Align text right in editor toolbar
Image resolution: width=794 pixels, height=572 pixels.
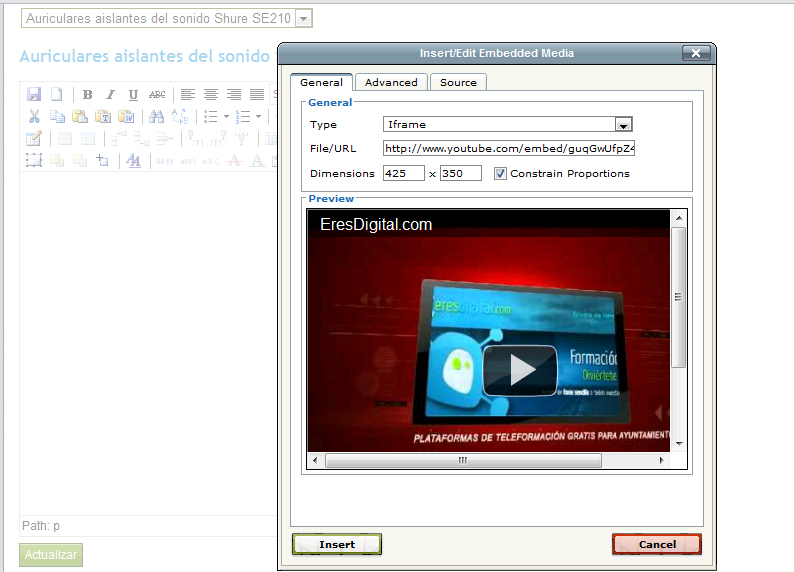(234, 95)
